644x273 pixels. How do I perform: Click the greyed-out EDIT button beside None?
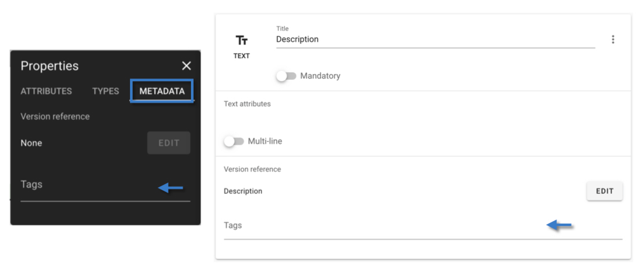point(169,143)
